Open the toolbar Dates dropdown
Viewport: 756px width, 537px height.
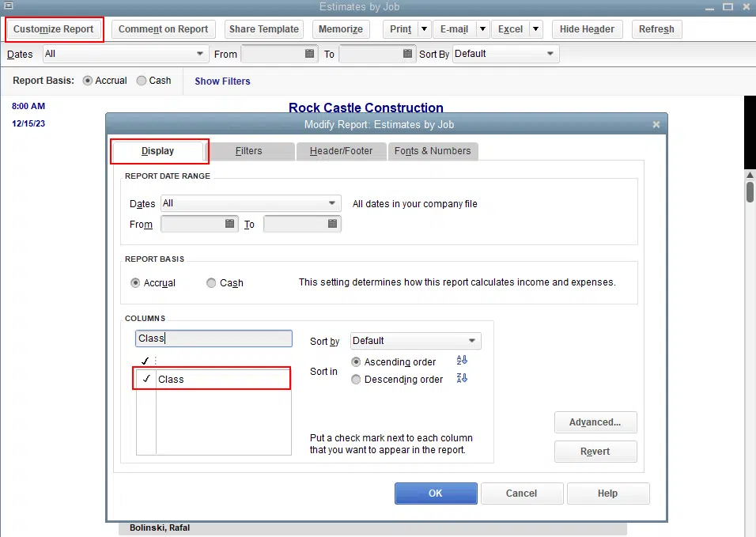click(199, 54)
